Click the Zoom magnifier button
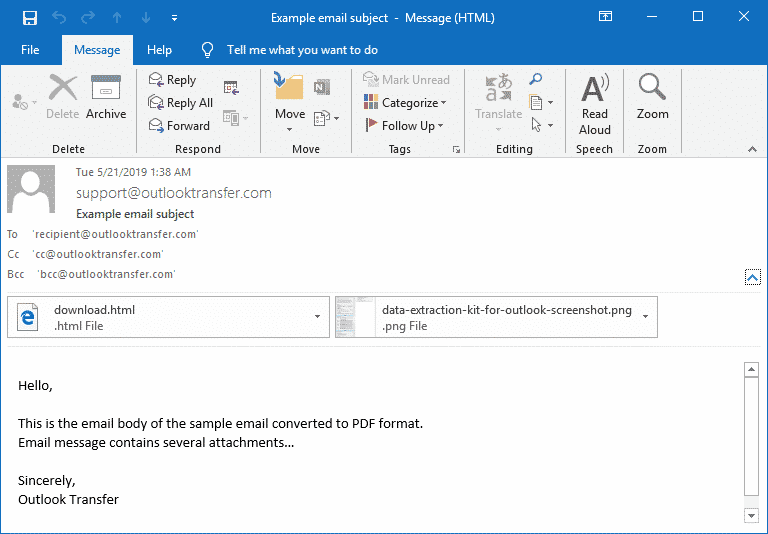Screen dimensions: 768x534 (x=652, y=97)
